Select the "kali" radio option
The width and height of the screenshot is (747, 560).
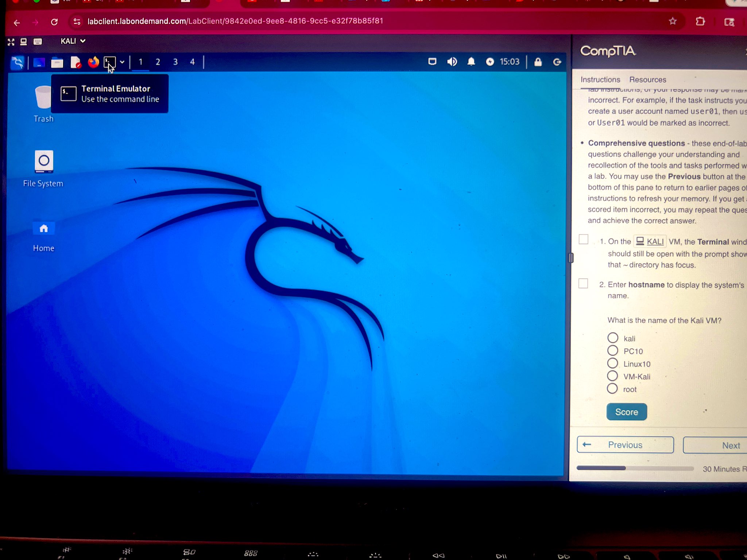click(x=613, y=338)
